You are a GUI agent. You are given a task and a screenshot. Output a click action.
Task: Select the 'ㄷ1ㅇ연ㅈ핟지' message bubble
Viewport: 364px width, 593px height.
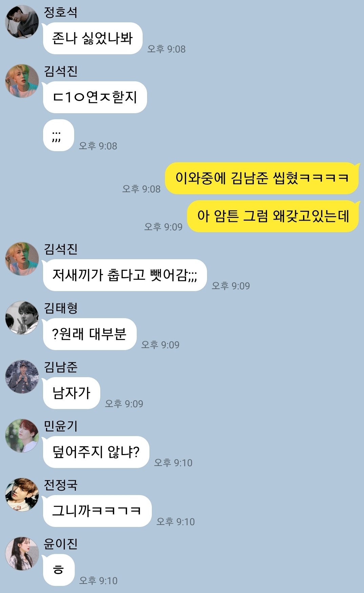(95, 97)
